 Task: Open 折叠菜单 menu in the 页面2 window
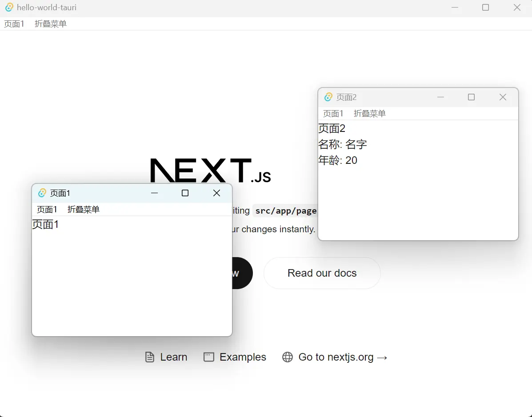tap(370, 113)
